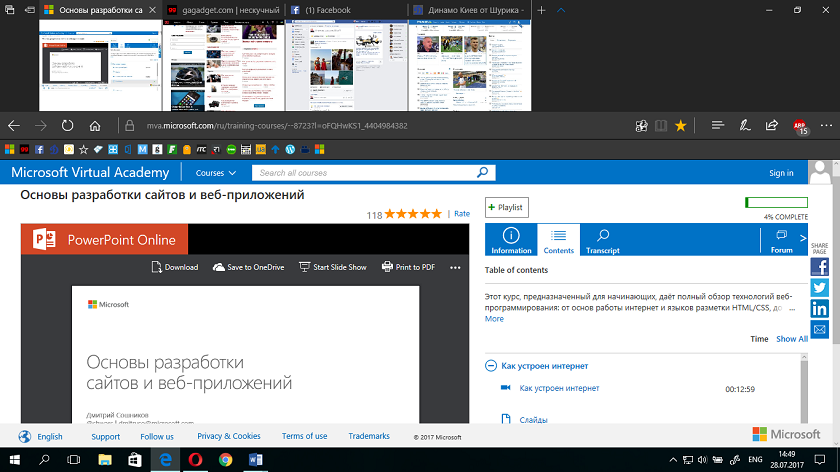Open more PowerPoint options ellipsis
The image size is (840, 472).
(455, 268)
